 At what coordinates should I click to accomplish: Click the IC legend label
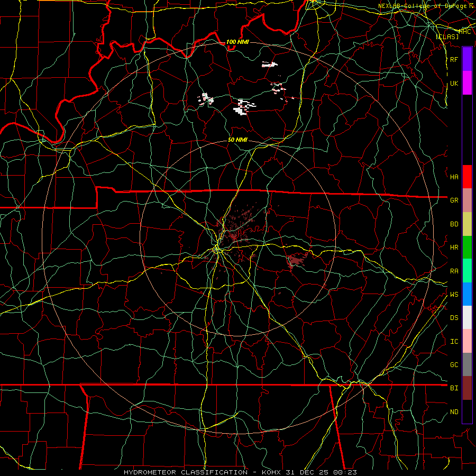click(454, 342)
